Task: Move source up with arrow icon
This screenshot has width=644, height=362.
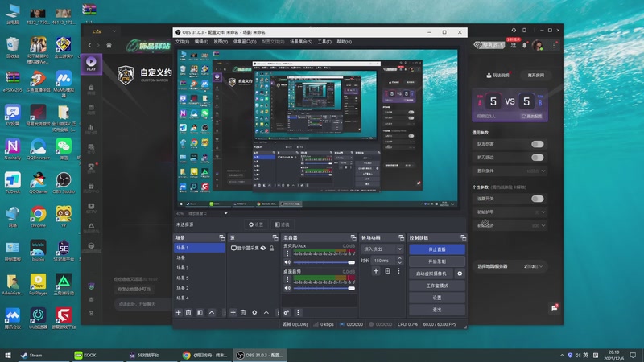Action: tap(266, 313)
